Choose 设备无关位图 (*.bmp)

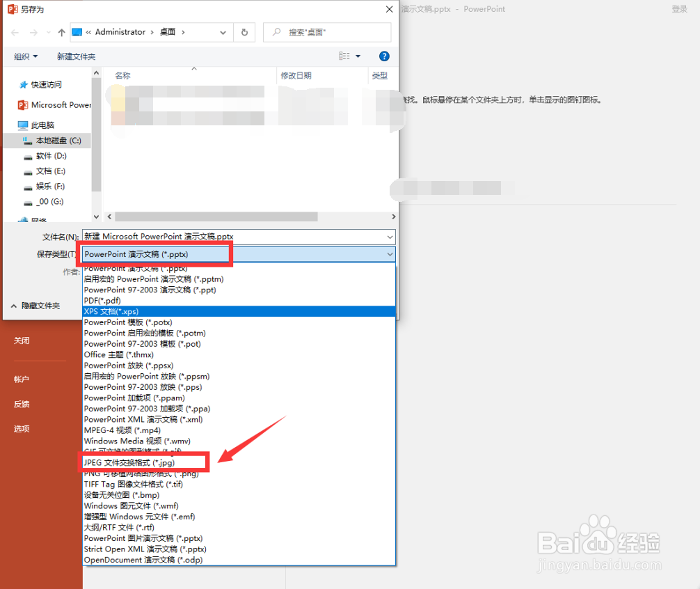pyautogui.click(x=239, y=495)
